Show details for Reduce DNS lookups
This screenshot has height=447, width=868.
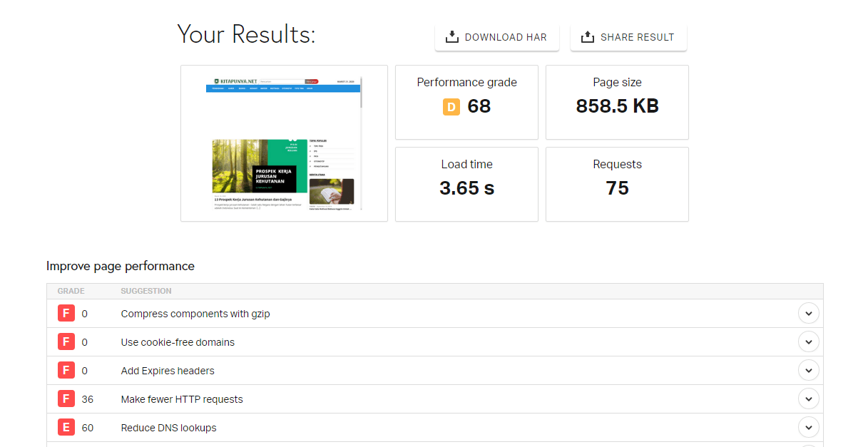[808, 428]
